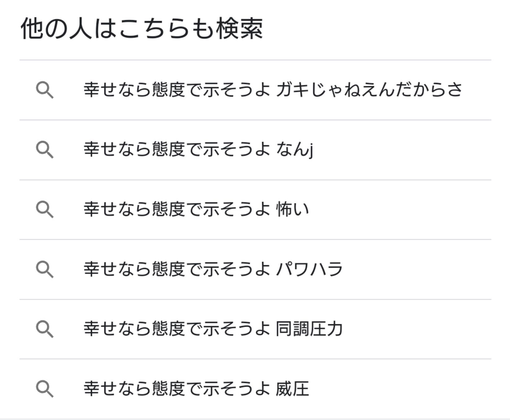Open the last suggestion ending in 威圧
The image size is (510, 420).
(x=196, y=389)
